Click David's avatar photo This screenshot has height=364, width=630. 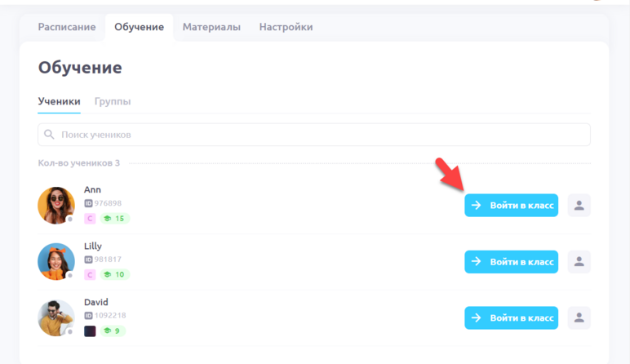tap(56, 317)
